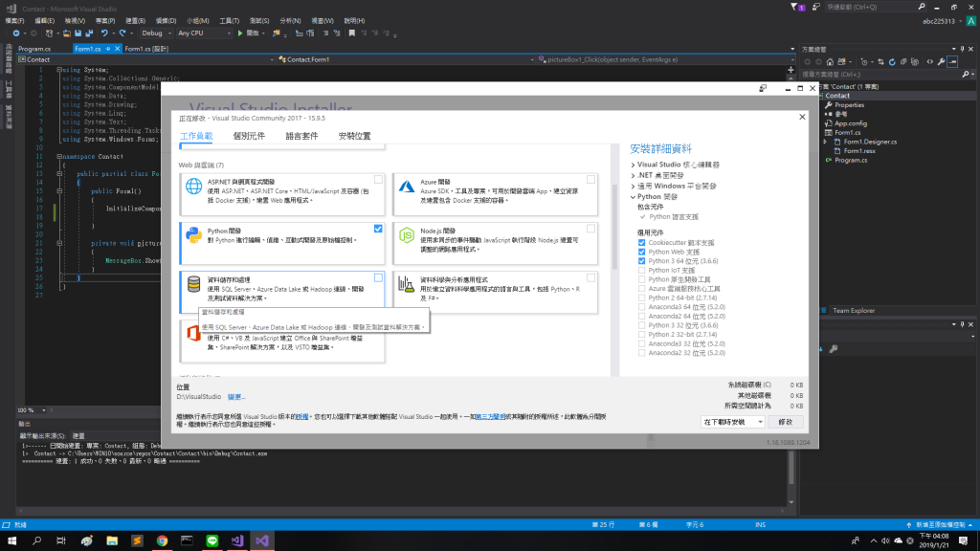Close the Visual Studio modify dialog
The width and height of the screenshot is (980, 551).
click(x=803, y=117)
